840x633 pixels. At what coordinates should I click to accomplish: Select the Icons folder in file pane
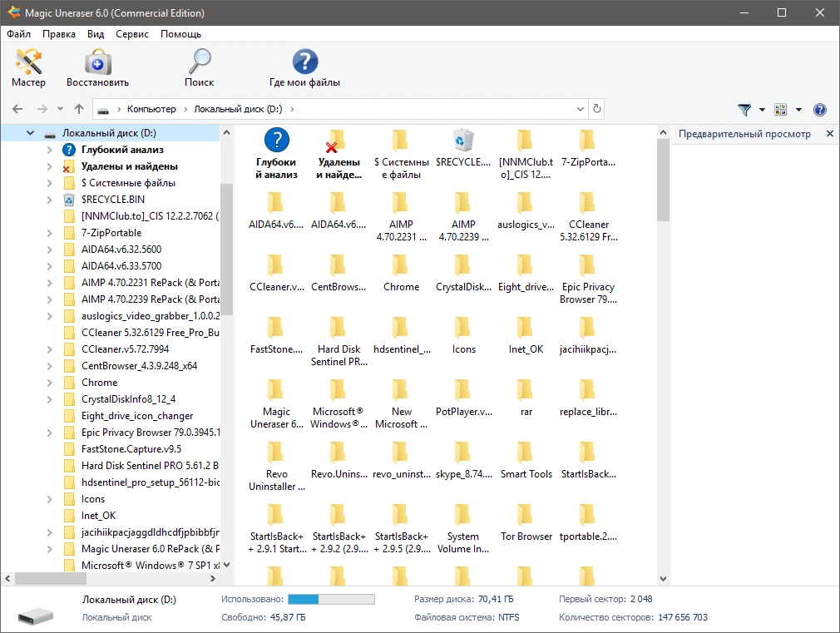tap(463, 335)
